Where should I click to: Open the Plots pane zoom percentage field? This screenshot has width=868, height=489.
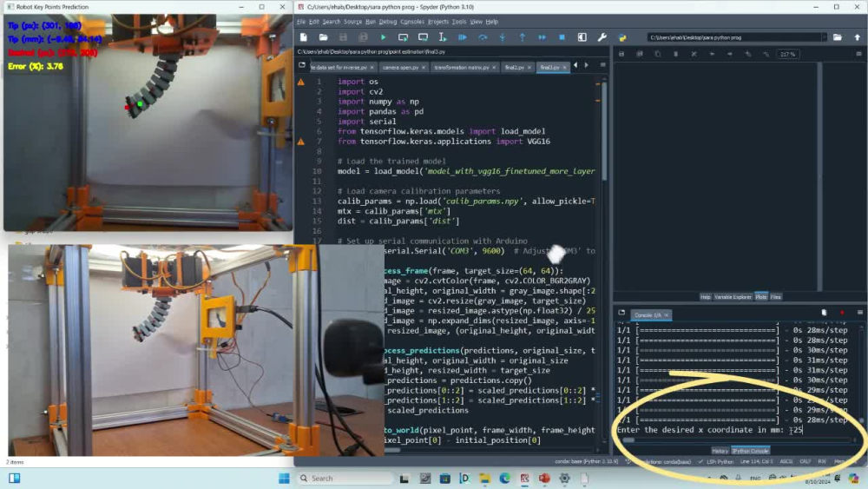coord(788,54)
